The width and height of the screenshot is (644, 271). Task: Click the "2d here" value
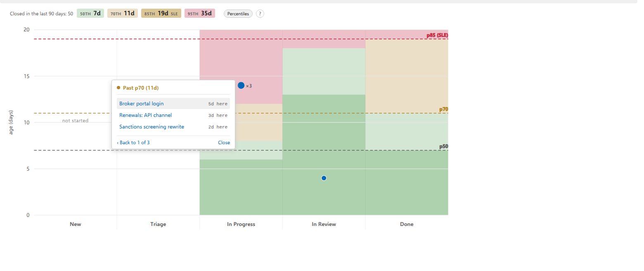[x=218, y=127]
